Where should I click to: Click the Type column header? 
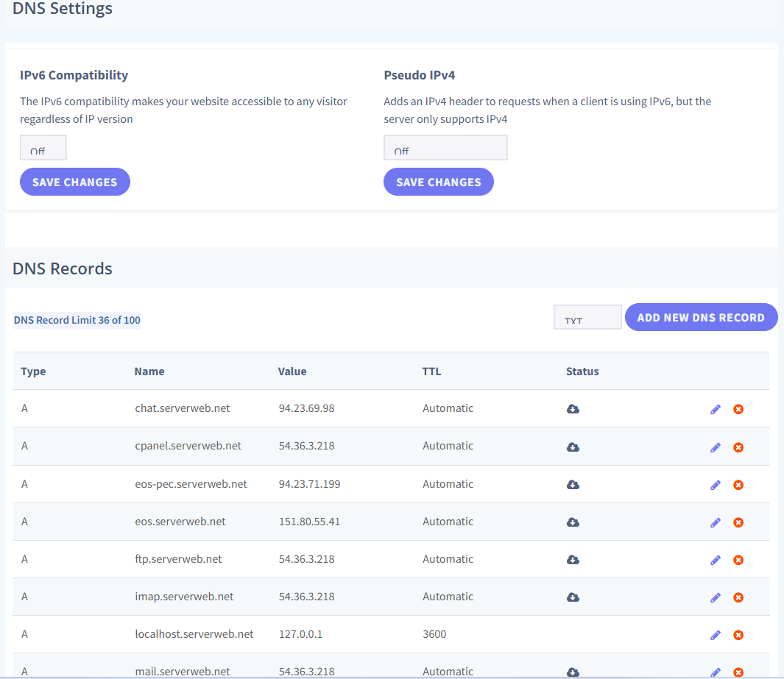pyautogui.click(x=33, y=372)
